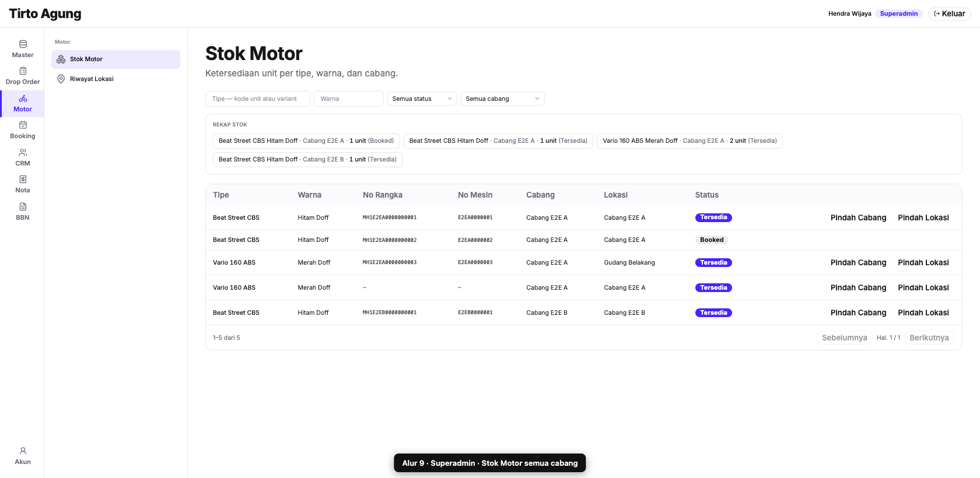Open the Booking calendar icon
This screenshot has height=478, width=980.
tap(23, 125)
